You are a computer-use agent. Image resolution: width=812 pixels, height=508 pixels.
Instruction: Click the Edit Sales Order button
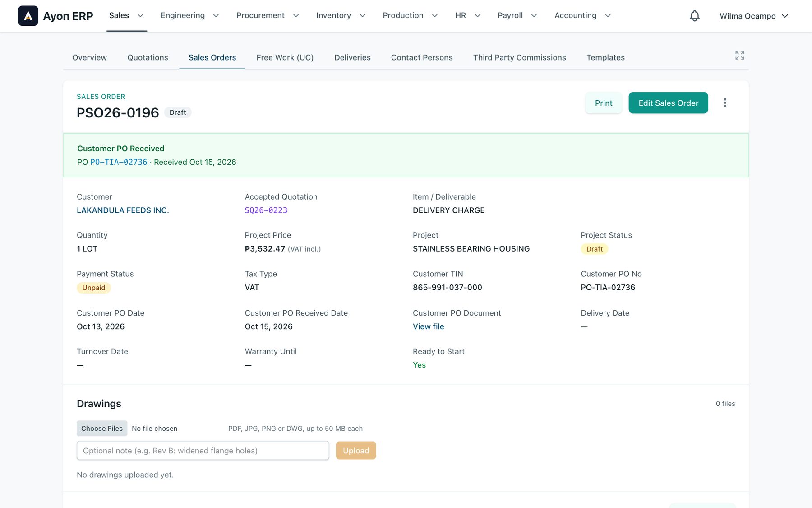coord(668,103)
